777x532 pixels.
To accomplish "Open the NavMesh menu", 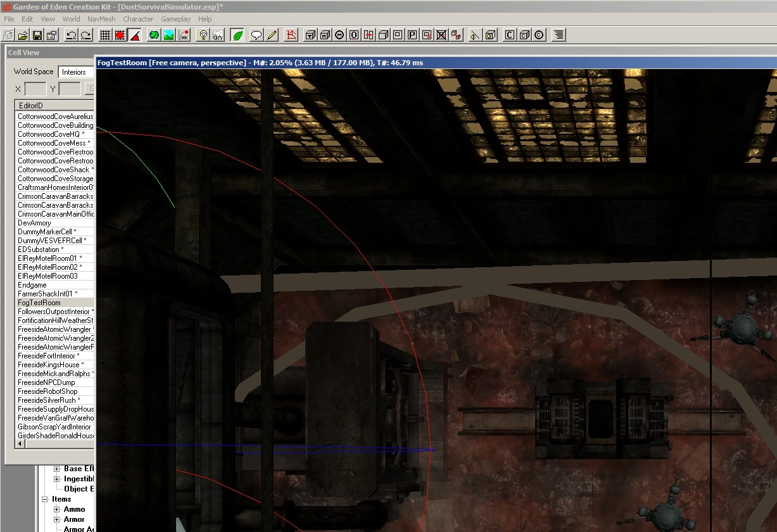I will pyautogui.click(x=101, y=19).
